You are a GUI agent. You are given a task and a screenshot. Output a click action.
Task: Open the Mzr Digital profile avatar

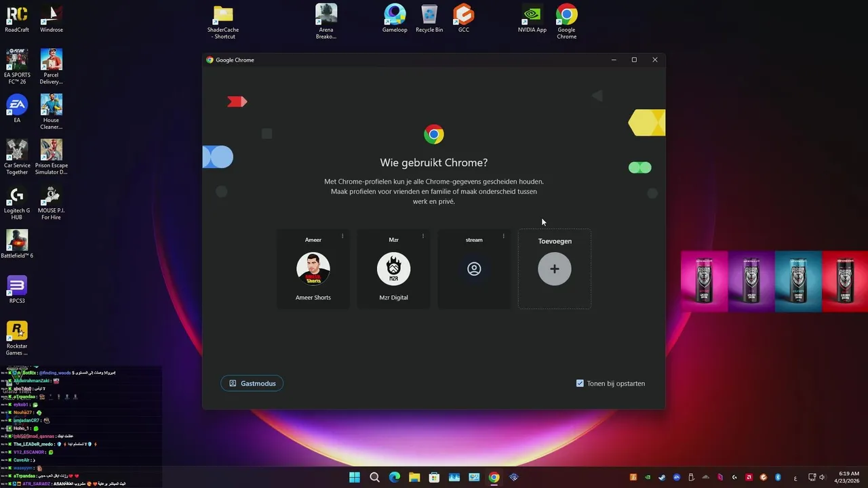394,269
